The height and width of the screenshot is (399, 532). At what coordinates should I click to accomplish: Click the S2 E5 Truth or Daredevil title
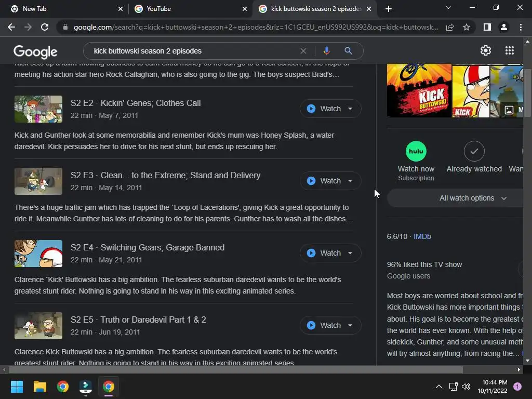coord(138,320)
